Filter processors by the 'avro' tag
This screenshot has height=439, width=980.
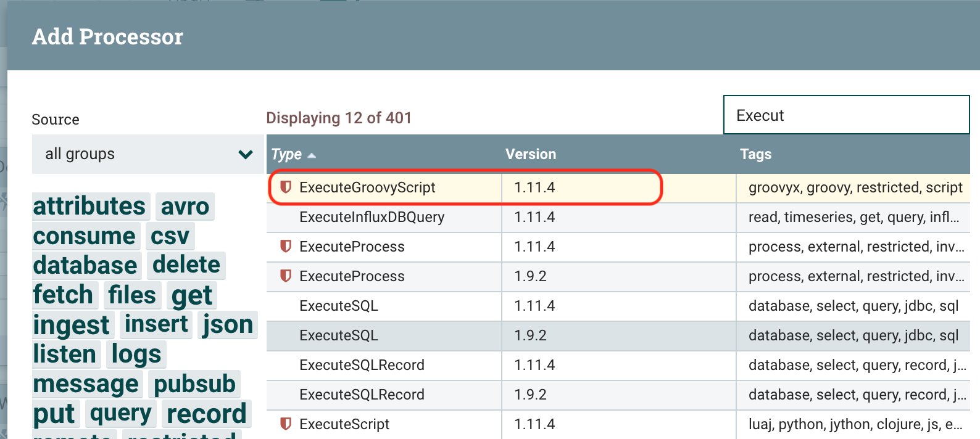185,206
